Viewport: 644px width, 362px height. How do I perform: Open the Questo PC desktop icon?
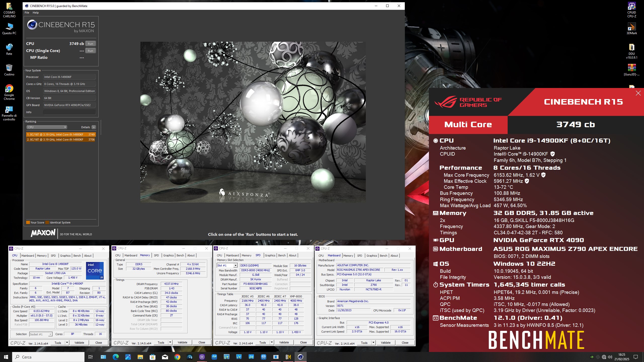tap(9, 29)
